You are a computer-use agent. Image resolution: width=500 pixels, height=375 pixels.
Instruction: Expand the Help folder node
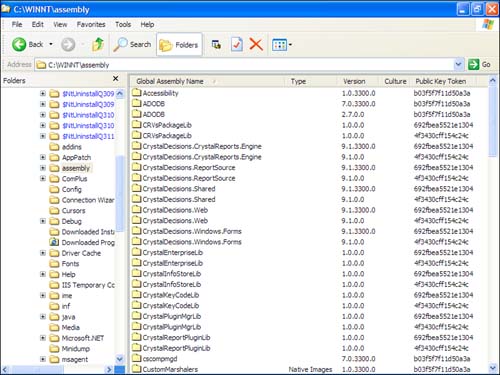43,274
